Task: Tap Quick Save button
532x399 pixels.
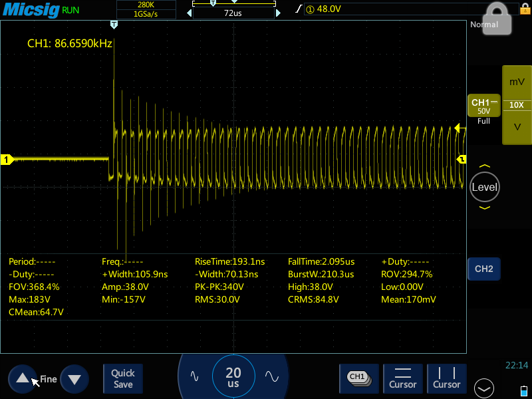Action: [x=123, y=378]
